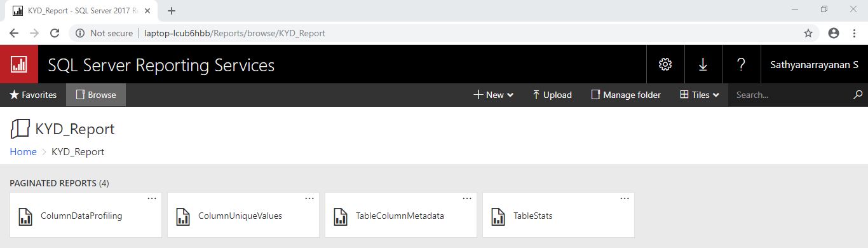Open the ColumnDataProfiling ellipsis menu
The width and height of the screenshot is (868, 248).
pos(152,198)
